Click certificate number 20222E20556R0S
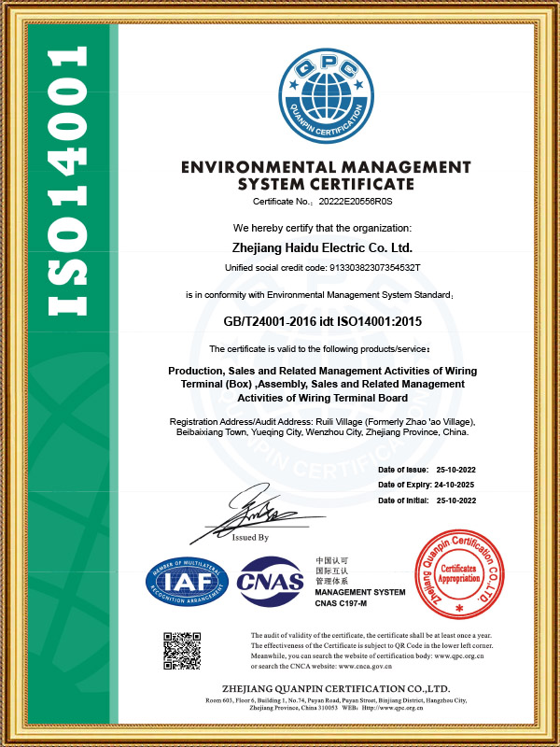Image resolution: width=560 pixels, height=747 pixels. click(x=356, y=202)
